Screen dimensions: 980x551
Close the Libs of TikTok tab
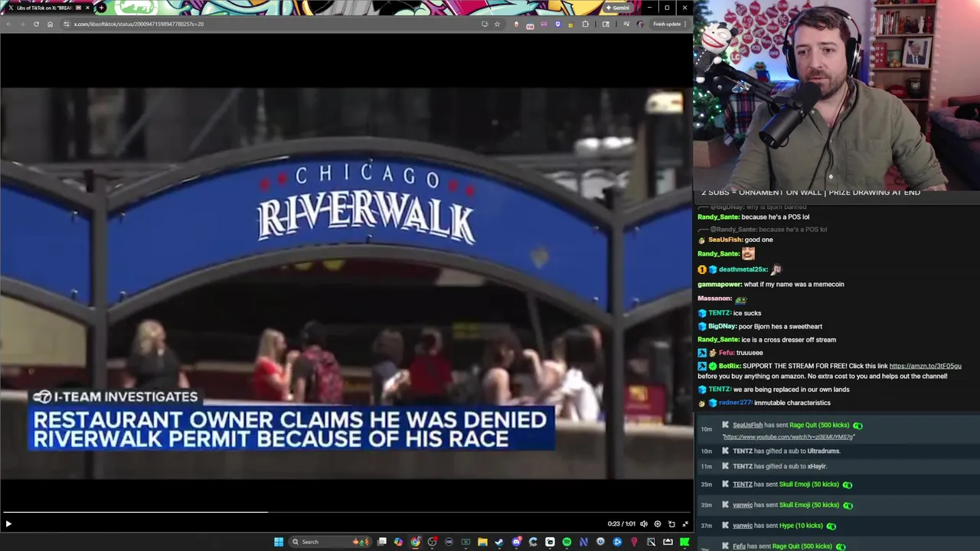(x=87, y=8)
